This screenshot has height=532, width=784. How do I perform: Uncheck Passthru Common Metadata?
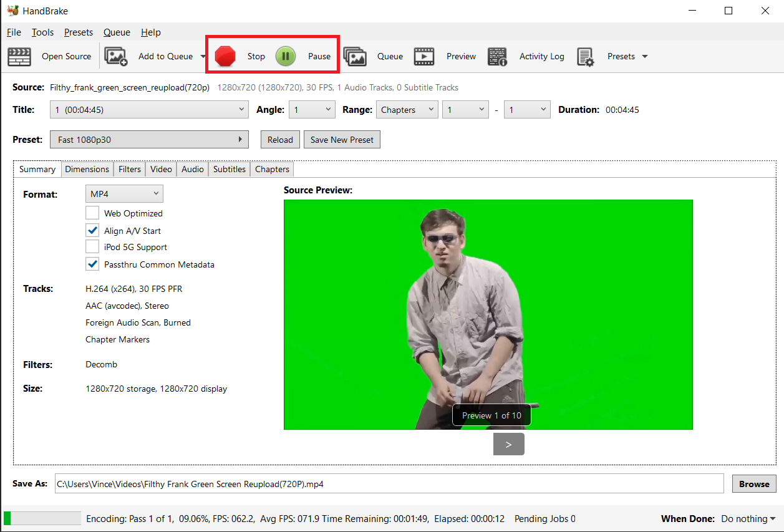click(x=92, y=263)
